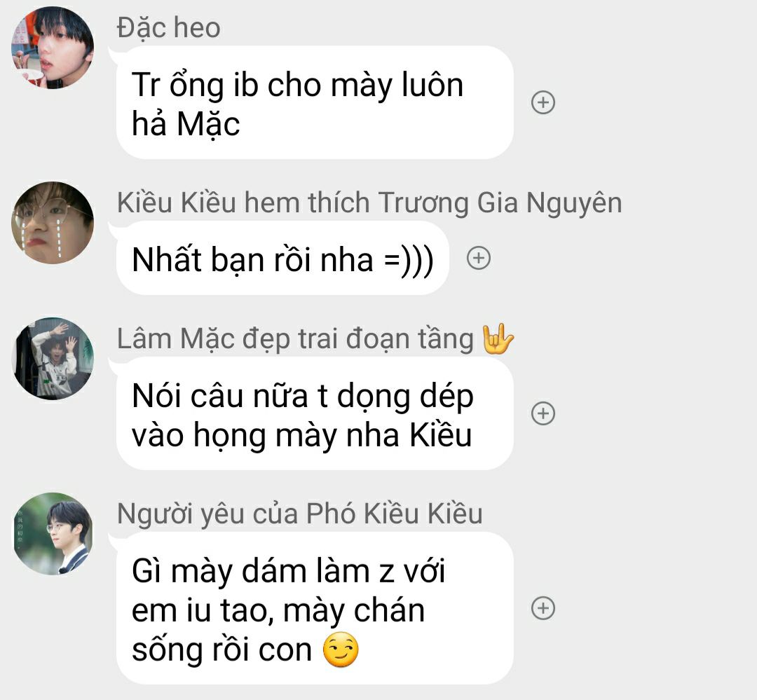757x700 pixels.
Task: Add reaction to "Nhất bạn rồi nha" message
Action: [479, 259]
